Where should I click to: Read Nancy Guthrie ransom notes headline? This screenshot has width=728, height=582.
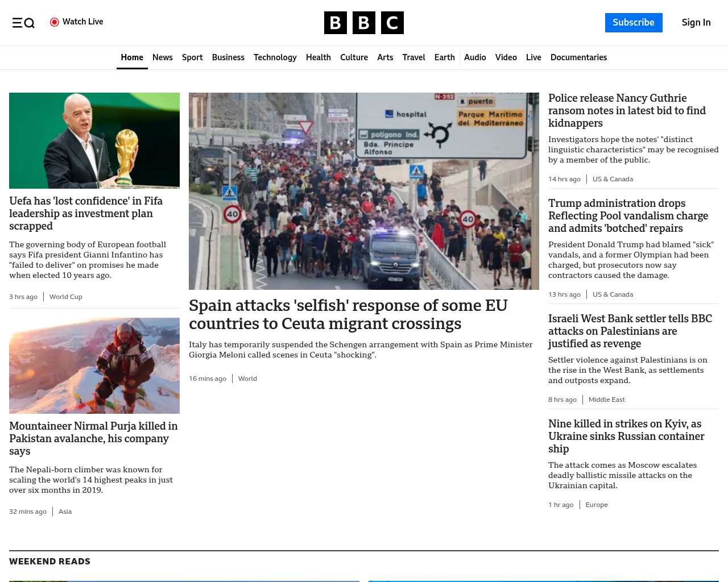627,110
